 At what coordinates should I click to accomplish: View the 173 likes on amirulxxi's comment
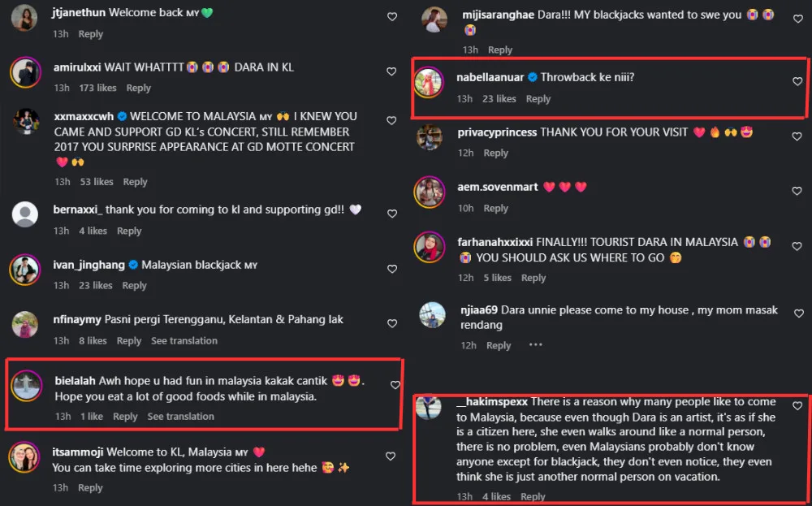point(97,88)
